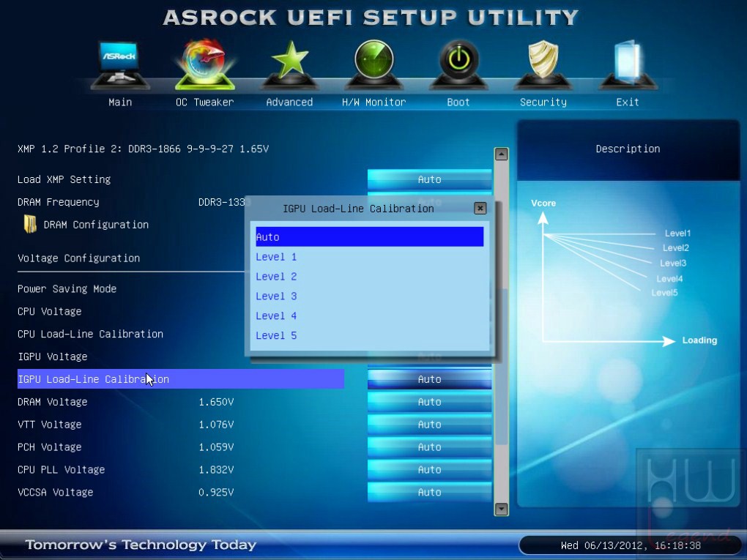This screenshot has height=560, width=747.
Task: Open the DRAM Configuration folder icon
Action: [30, 224]
